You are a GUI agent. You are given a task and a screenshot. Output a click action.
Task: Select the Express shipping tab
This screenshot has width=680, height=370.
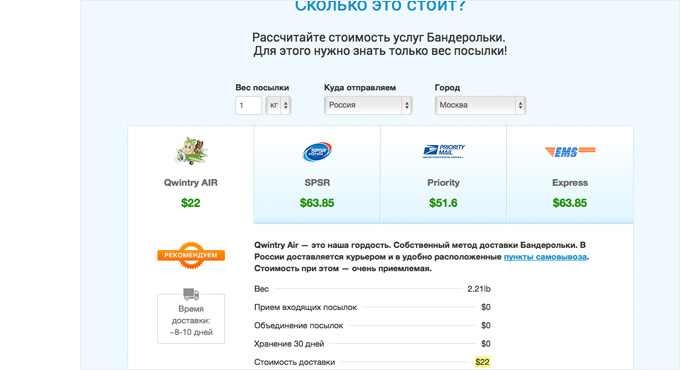570,174
